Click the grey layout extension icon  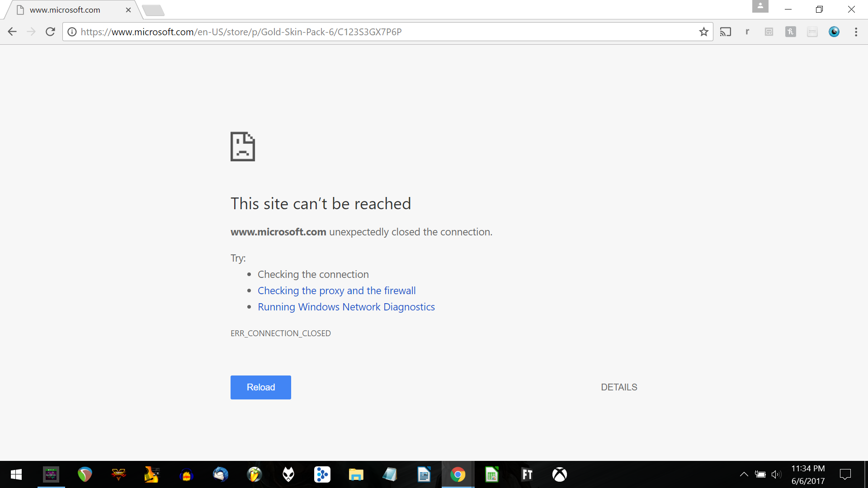point(769,32)
